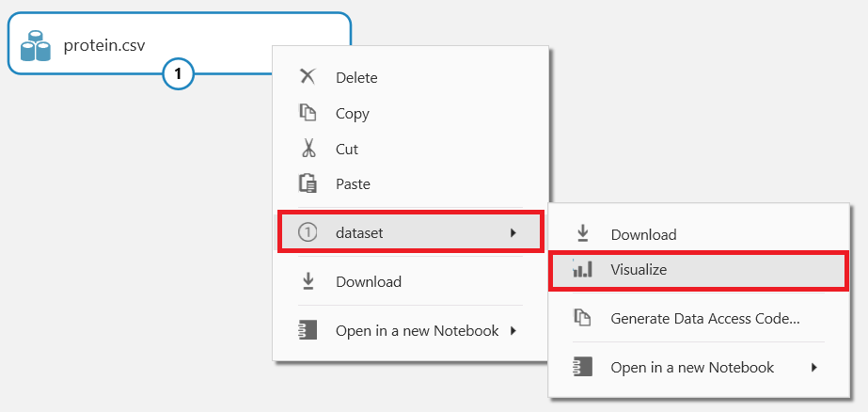Choose Copy from the context menu
This screenshot has width=868, height=412.
click(353, 114)
